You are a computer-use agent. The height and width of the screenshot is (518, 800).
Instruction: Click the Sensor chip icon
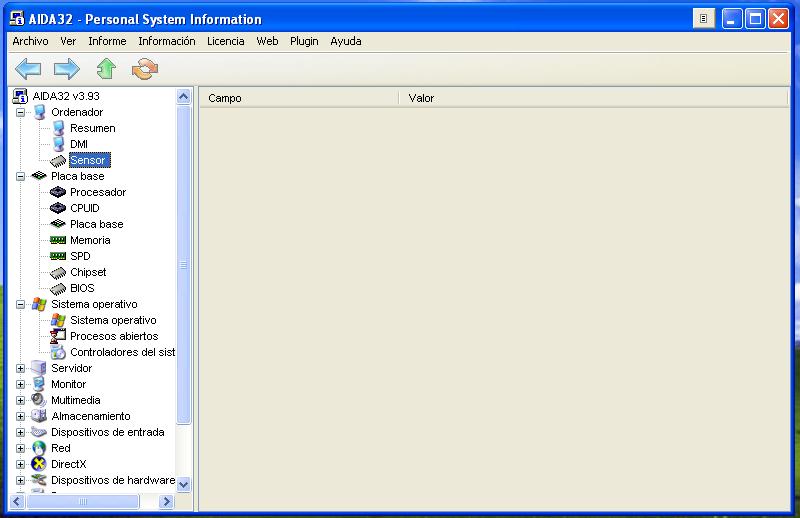pos(58,160)
